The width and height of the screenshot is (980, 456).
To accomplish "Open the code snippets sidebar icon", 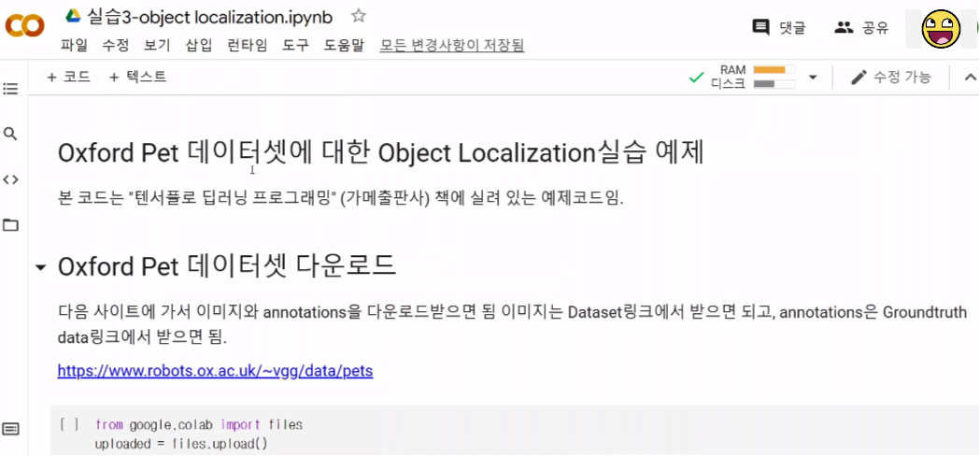I will click(x=10, y=179).
